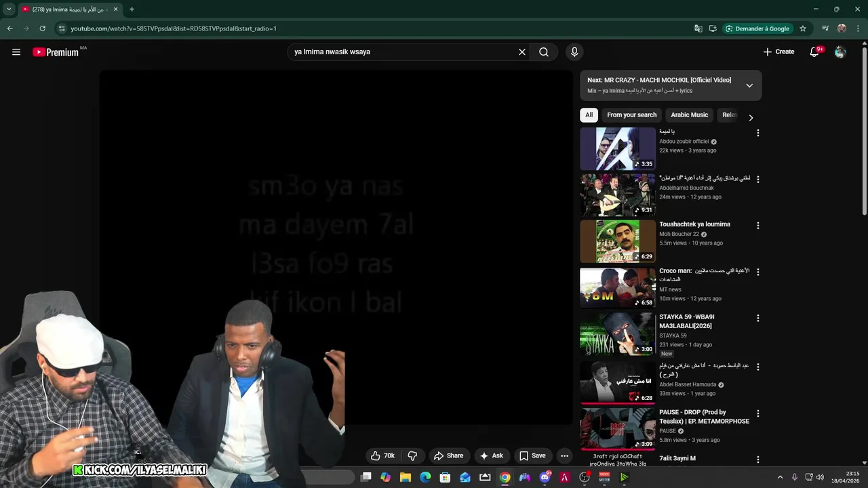Click the lyrics video player area
The height and width of the screenshot is (488, 868).
point(336,247)
